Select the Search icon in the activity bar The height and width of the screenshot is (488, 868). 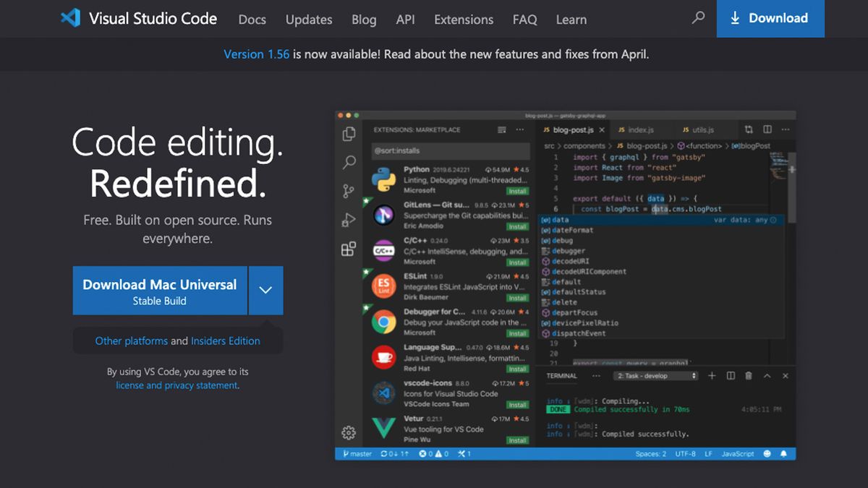(349, 163)
